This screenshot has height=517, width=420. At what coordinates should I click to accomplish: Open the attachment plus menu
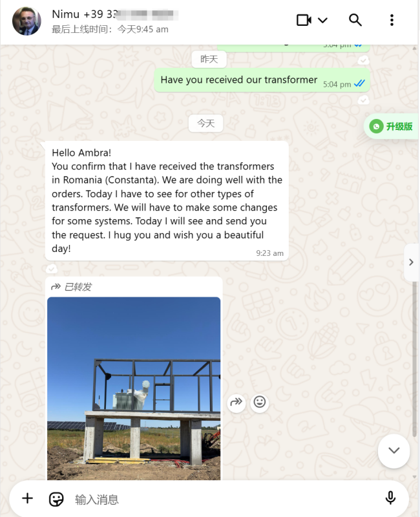pyautogui.click(x=27, y=498)
